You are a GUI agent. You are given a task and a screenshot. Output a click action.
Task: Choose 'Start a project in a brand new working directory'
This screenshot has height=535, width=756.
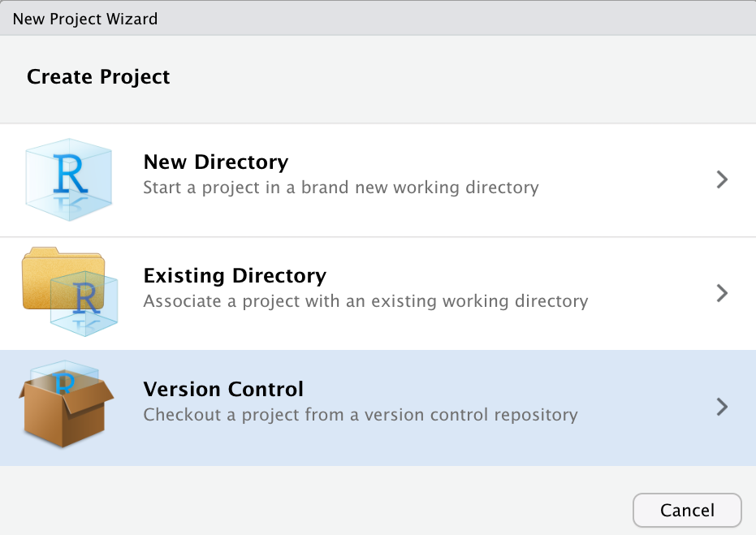[341, 188]
